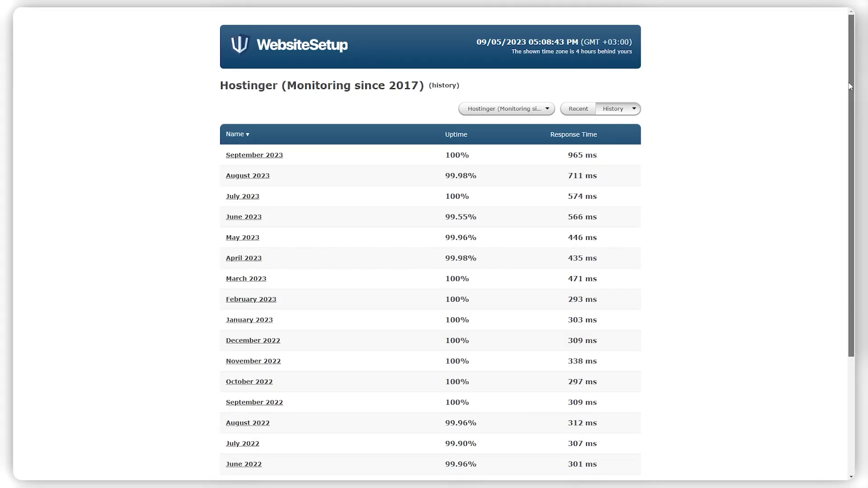Click the June 2023 history link

tap(244, 216)
